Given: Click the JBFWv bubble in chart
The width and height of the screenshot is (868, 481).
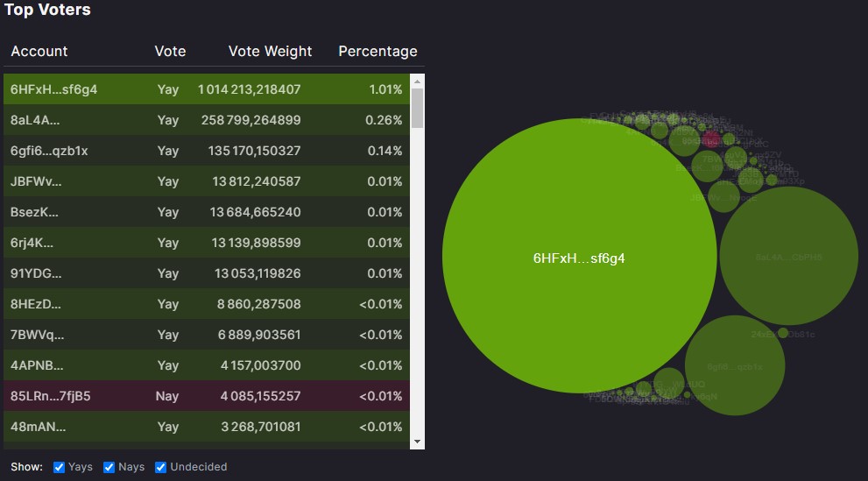Looking at the screenshot, I should (x=723, y=196).
